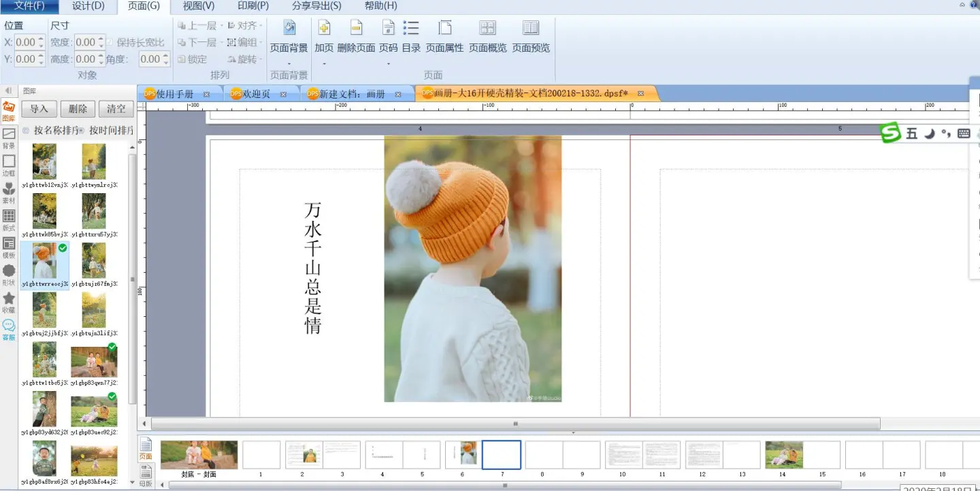Viewport: 980px width, 491px height.
Task: Open the 图库 gallery sidebar panel
Action: coord(9,111)
